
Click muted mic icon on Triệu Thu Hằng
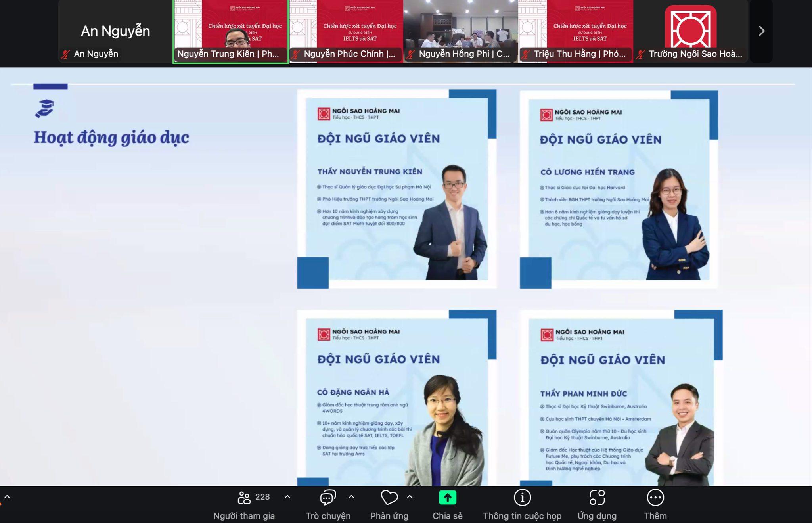pos(526,54)
